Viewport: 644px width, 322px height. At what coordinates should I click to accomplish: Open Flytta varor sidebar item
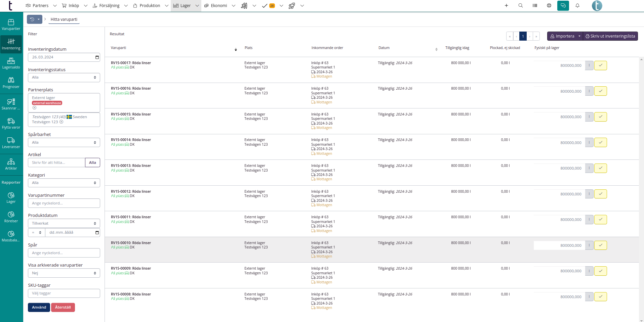click(x=11, y=124)
